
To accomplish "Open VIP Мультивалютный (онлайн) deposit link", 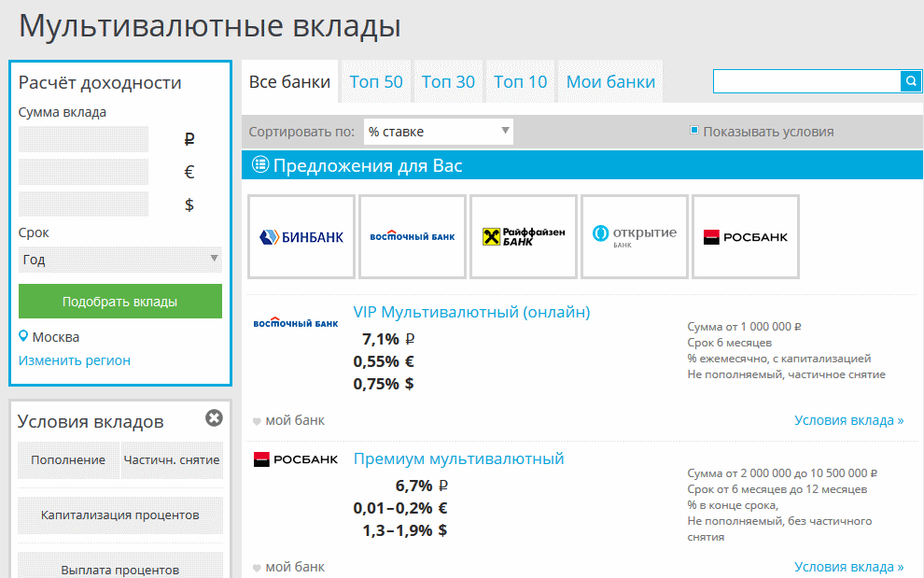I will click(471, 312).
